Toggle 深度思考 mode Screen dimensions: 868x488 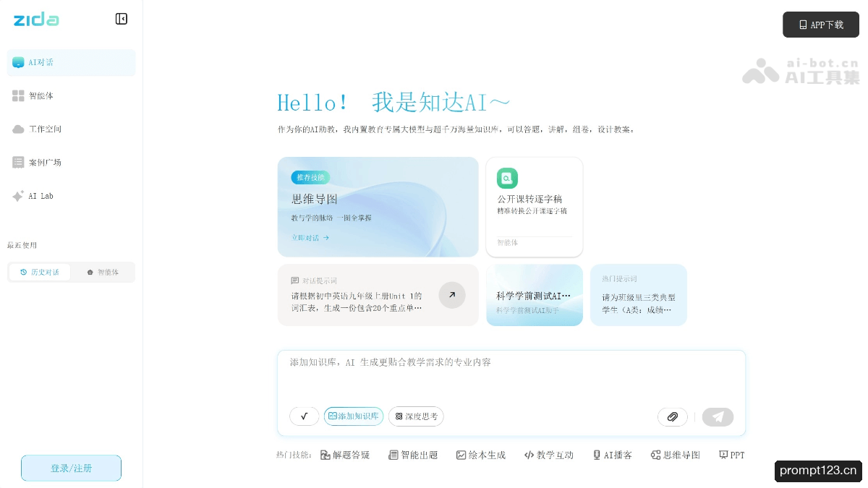point(416,416)
